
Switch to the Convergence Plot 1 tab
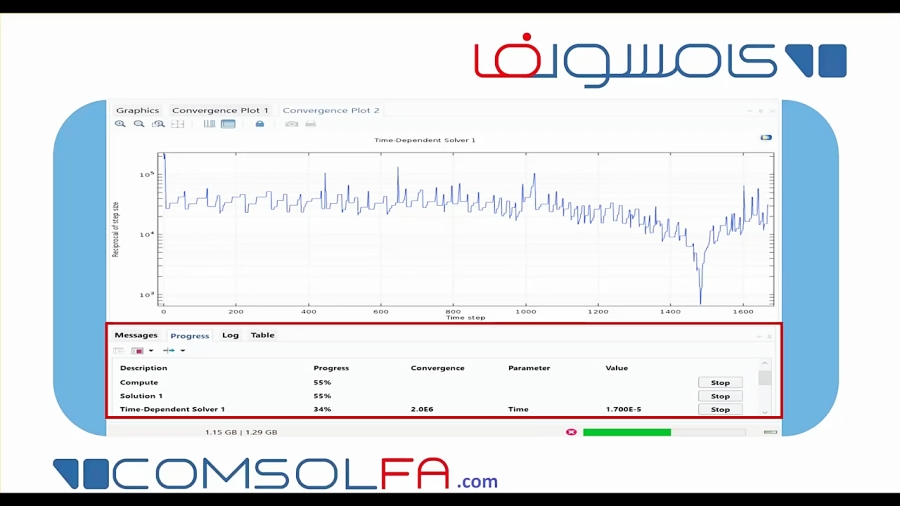(220, 110)
